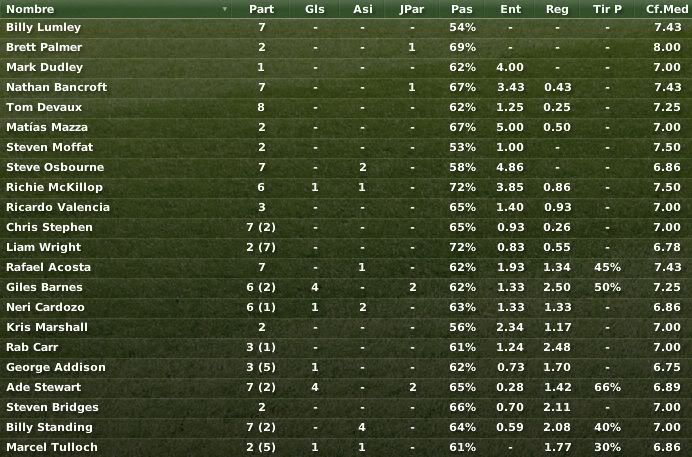Click the JPar column header
The width and height of the screenshot is (692, 457).
click(411, 9)
